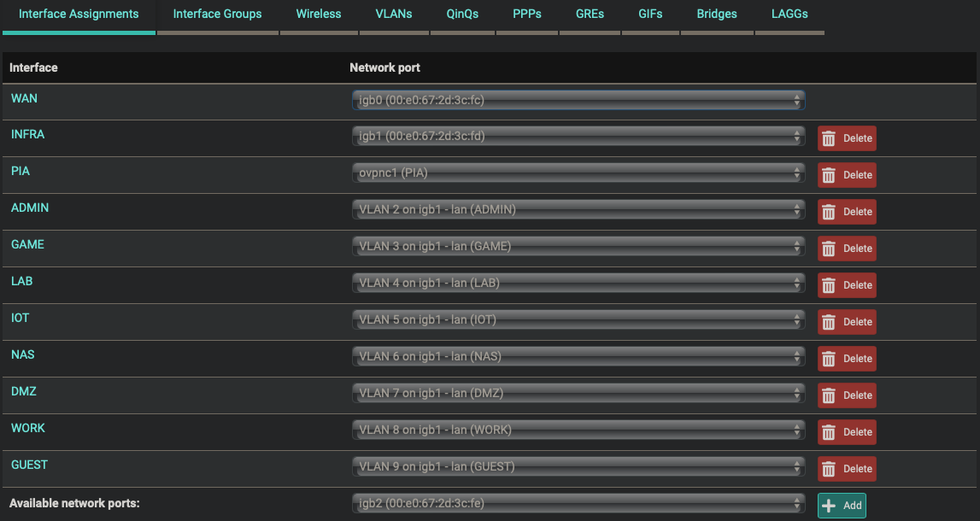The height and width of the screenshot is (521, 980).
Task: Click the trash icon next to PIA
Action: tap(828, 174)
